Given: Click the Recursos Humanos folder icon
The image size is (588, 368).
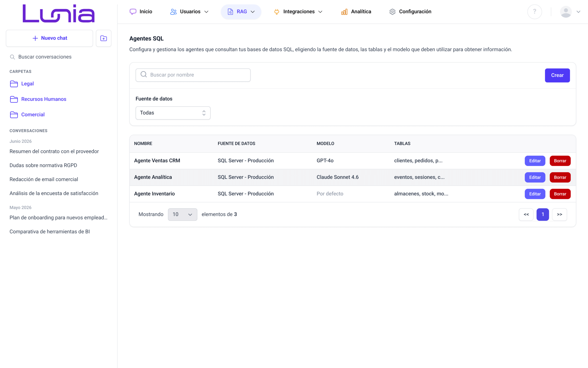Looking at the screenshot, I should pyautogui.click(x=14, y=99).
